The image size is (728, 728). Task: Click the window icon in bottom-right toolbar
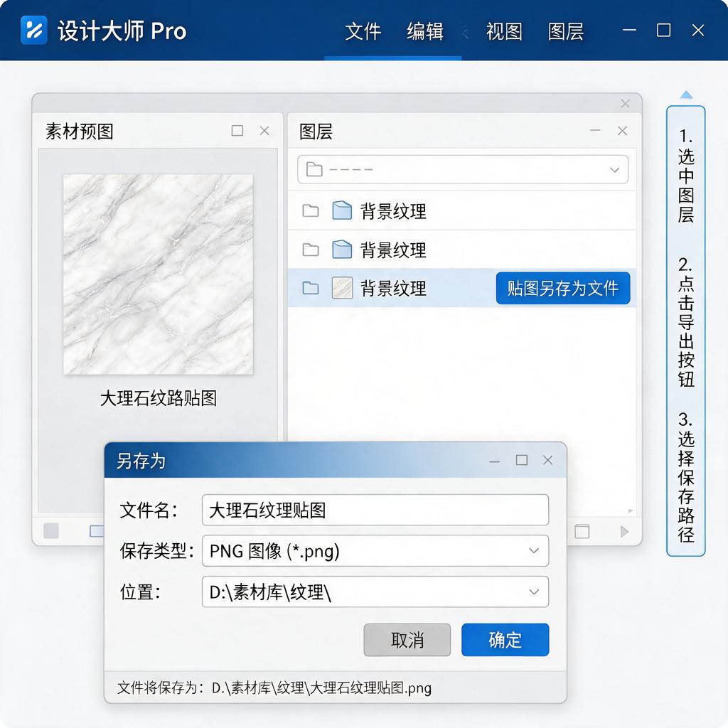tap(582, 530)
